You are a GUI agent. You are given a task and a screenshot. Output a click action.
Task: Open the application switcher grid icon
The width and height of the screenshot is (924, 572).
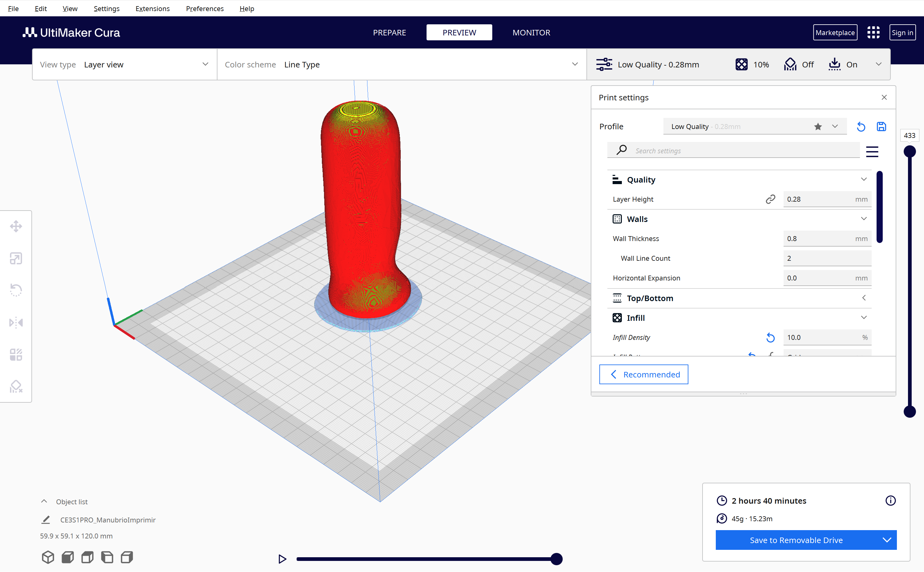873,33
